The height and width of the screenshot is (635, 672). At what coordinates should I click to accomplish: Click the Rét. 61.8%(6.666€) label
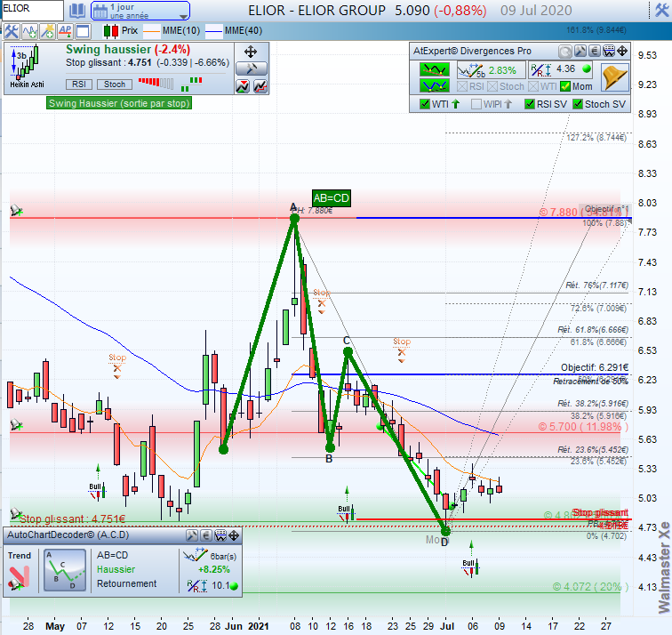pyautogui.click(x=593, y=330)
